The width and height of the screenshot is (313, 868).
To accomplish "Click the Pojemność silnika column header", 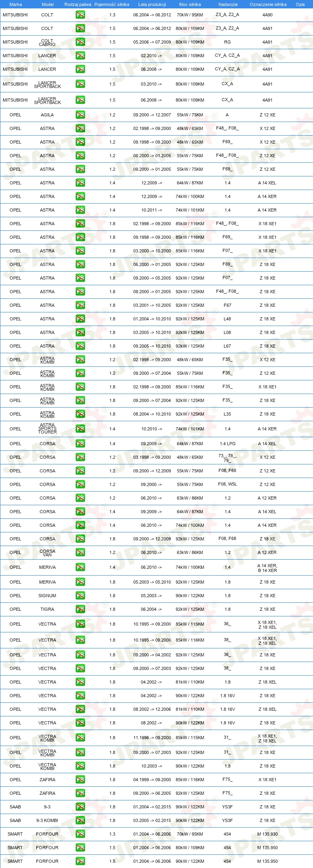I will (x=112, y=4).
